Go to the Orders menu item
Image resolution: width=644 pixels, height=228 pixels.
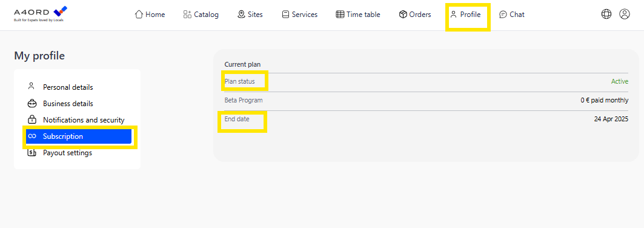pyautogui.click(x=415, y=15)
